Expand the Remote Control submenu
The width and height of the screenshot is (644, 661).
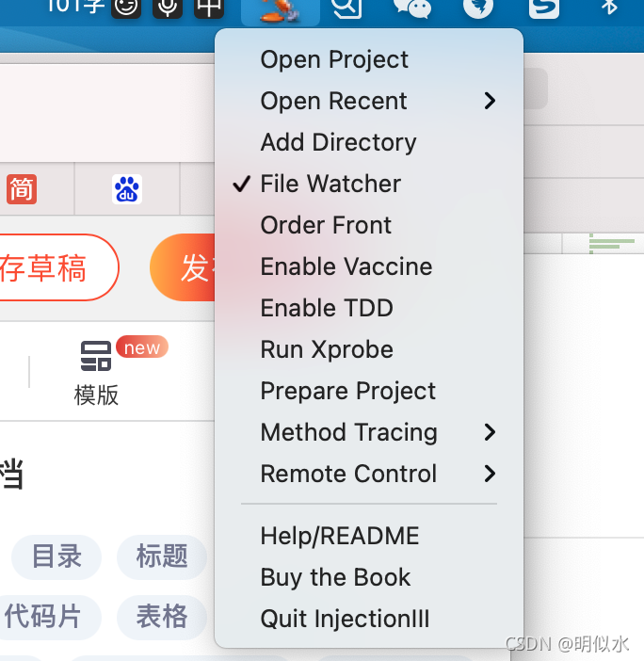click(x=369, y=474)
